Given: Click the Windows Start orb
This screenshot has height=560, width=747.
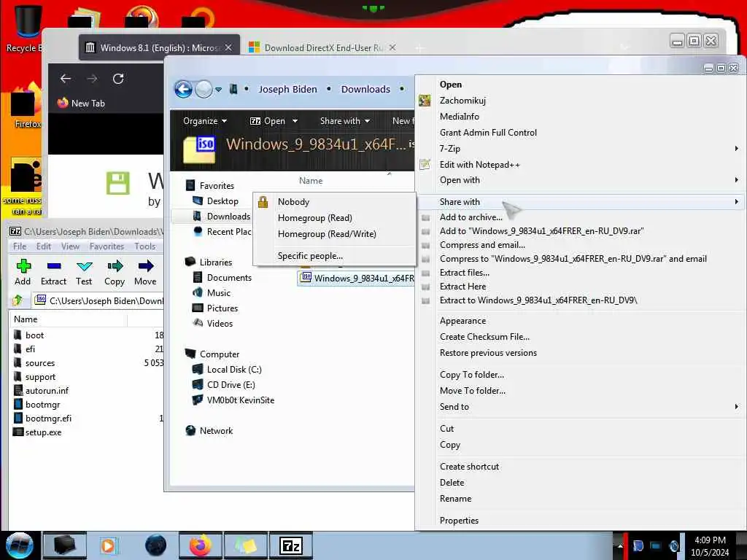Looking at the screenshot, I should point(19,545).
